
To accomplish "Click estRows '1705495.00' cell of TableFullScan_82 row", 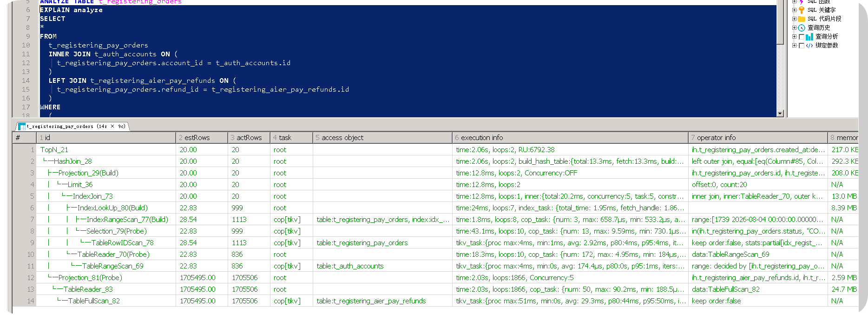I will (202, 301).
